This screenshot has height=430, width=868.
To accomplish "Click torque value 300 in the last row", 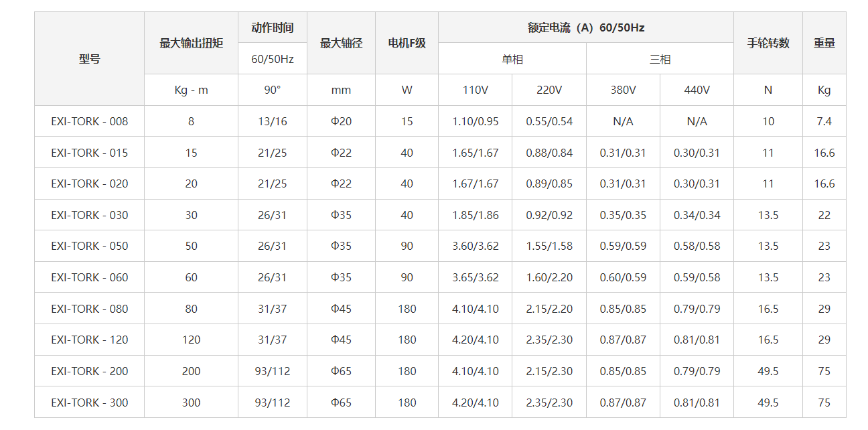I will click(x=191, y=403).
